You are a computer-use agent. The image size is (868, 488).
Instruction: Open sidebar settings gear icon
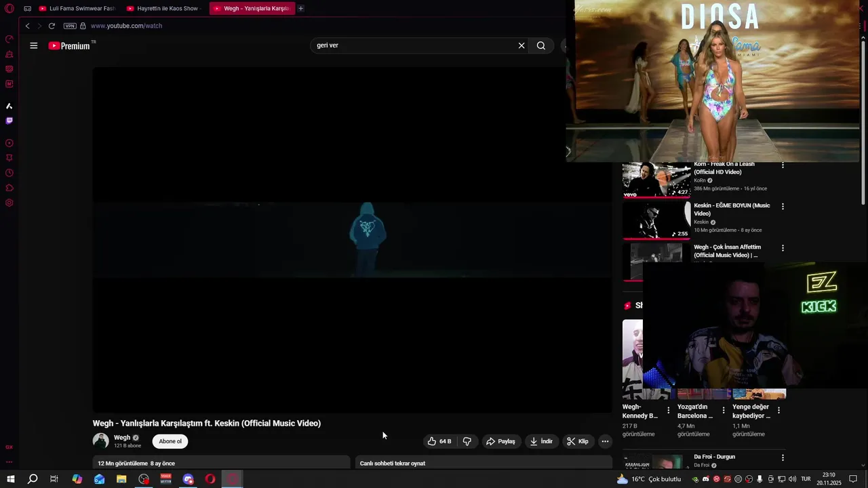pyautogui.click(x=9, y=203)
